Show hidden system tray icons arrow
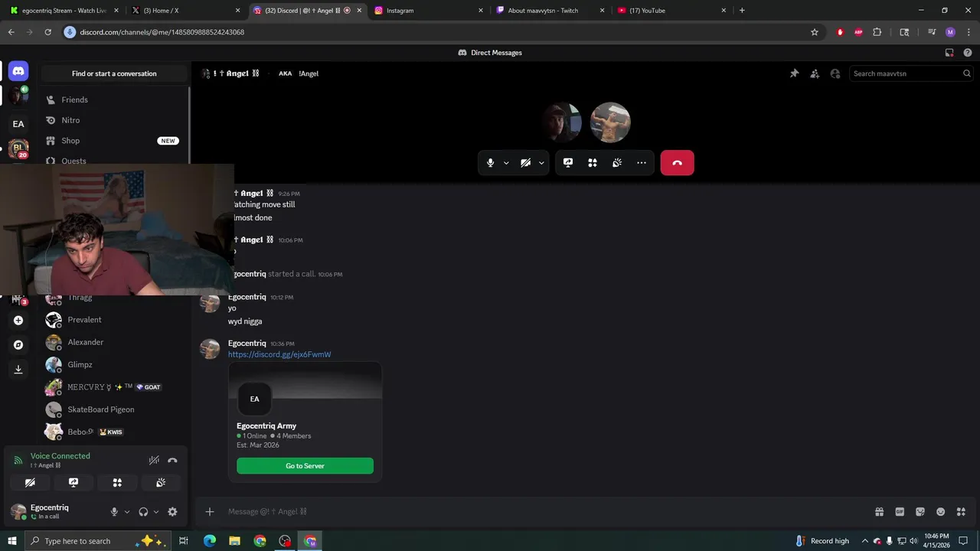The image size is (980, 551). pyautogui.click(x=864, y=541)
